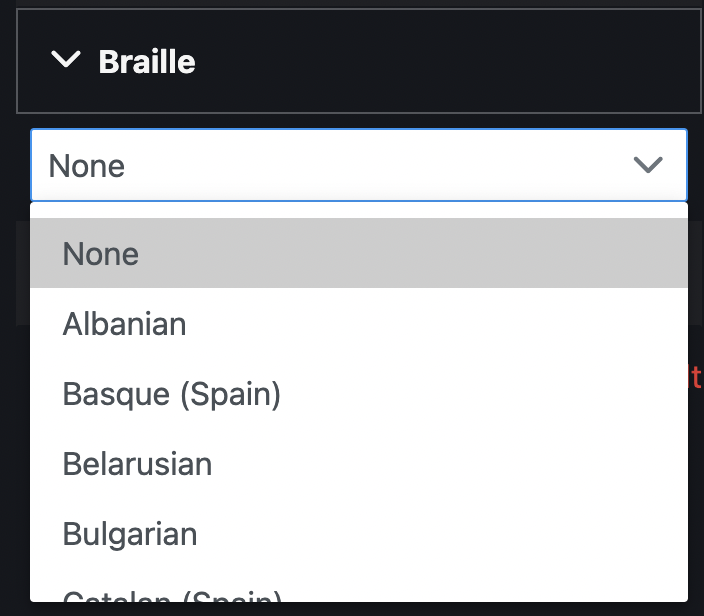
Task: Collapse the Braille section chevron
Action: (65, 61)
